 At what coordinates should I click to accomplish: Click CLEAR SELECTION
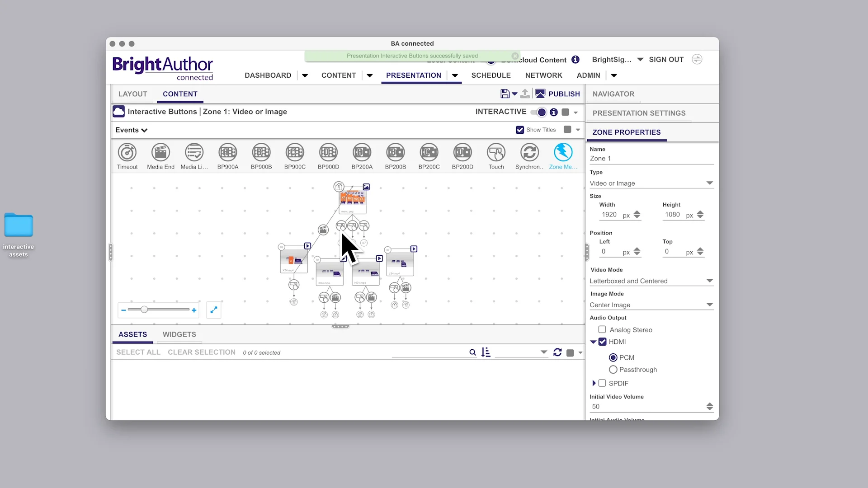point(202,352)
